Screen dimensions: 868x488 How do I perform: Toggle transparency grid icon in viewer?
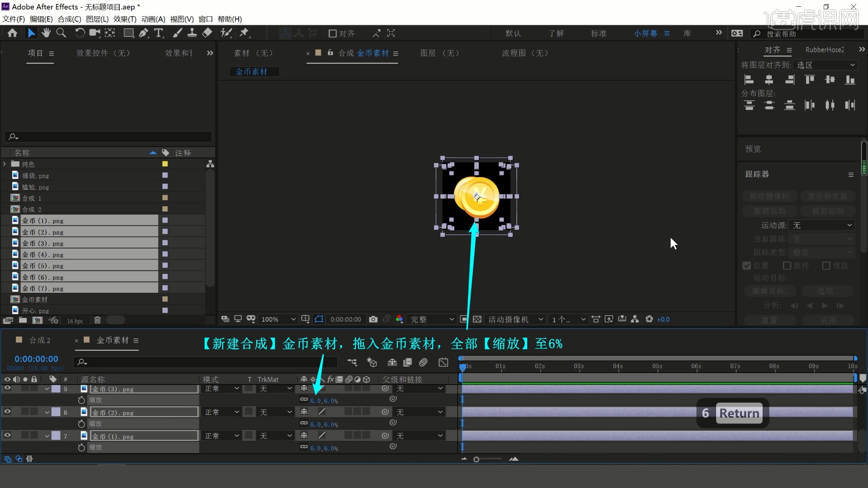tap(477, 319)
